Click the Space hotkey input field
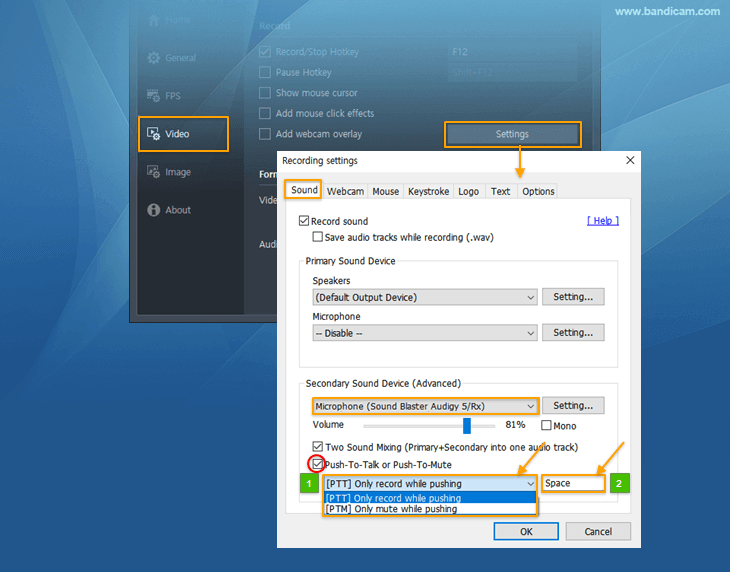 [573, 483]
